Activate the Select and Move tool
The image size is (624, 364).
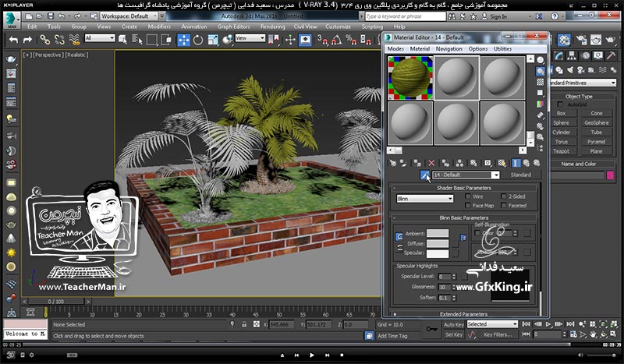tap(183, 40)
